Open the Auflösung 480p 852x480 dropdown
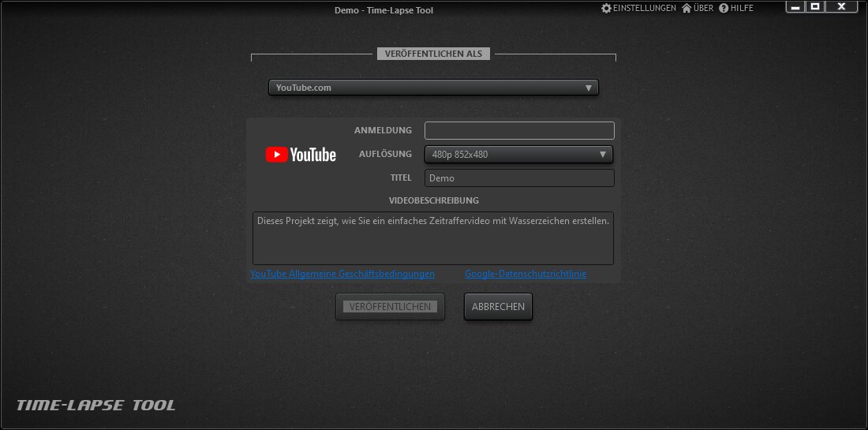Screen dimensions: 868x430 click(518, 155)
